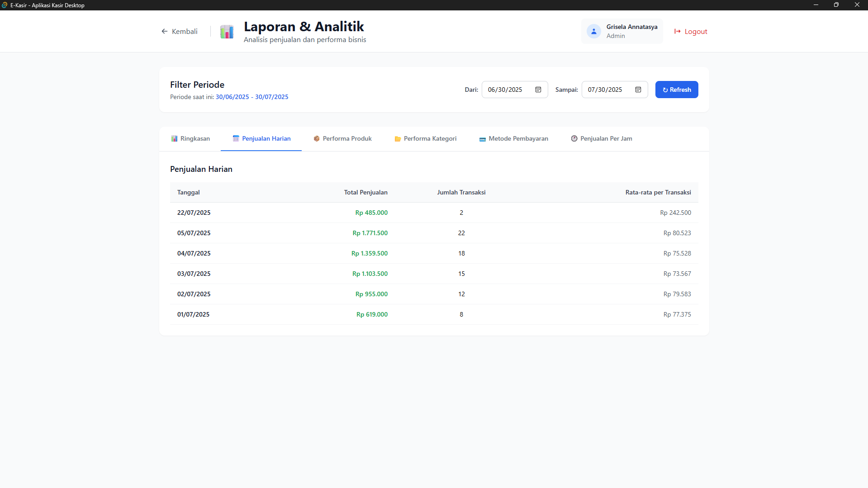
Task: Click the folder icon for Performa Kategori
Action: click(398, 139)
